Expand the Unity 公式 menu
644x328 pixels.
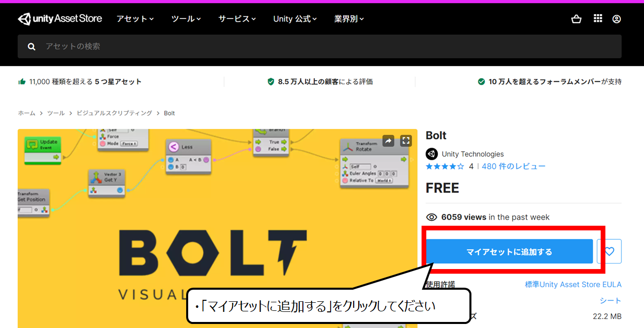[295, 19]
